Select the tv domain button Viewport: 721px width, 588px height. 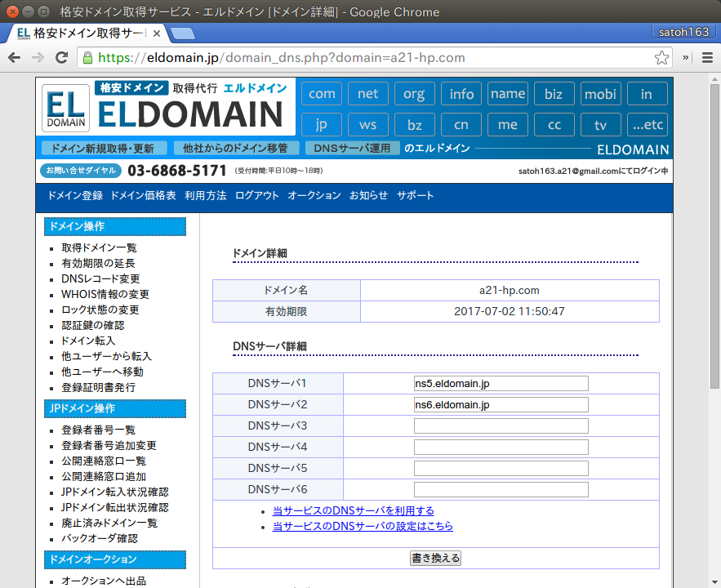pyautogui.click(x=600, y=125)
